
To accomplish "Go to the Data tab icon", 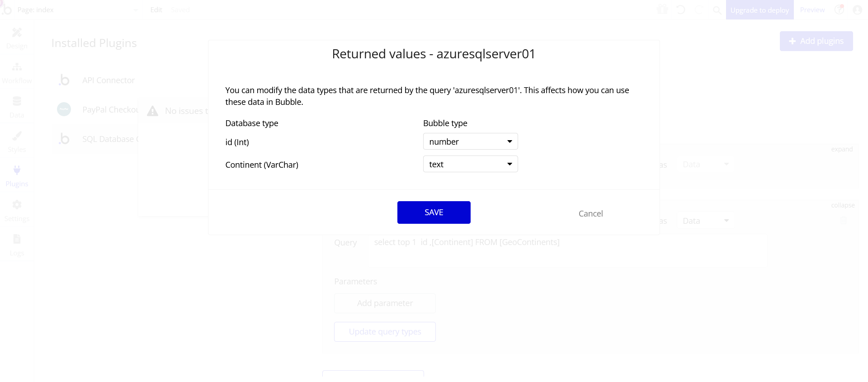I will (17, 101).
